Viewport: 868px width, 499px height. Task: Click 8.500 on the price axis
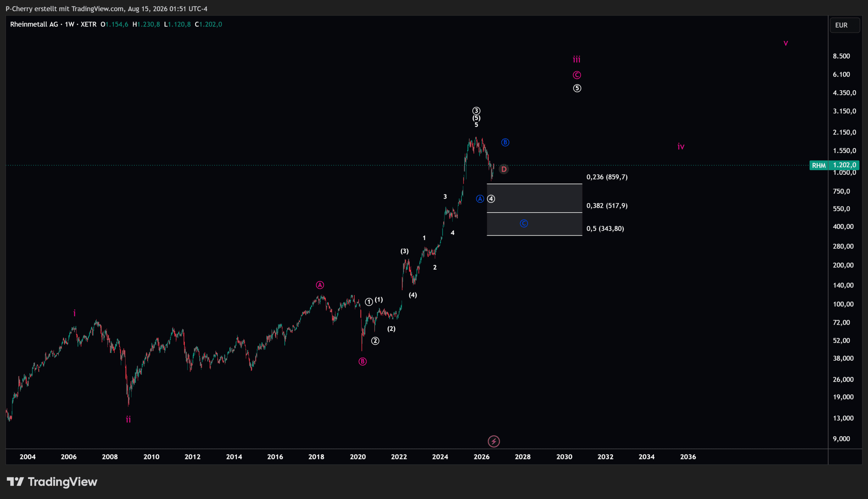[842, 56]
